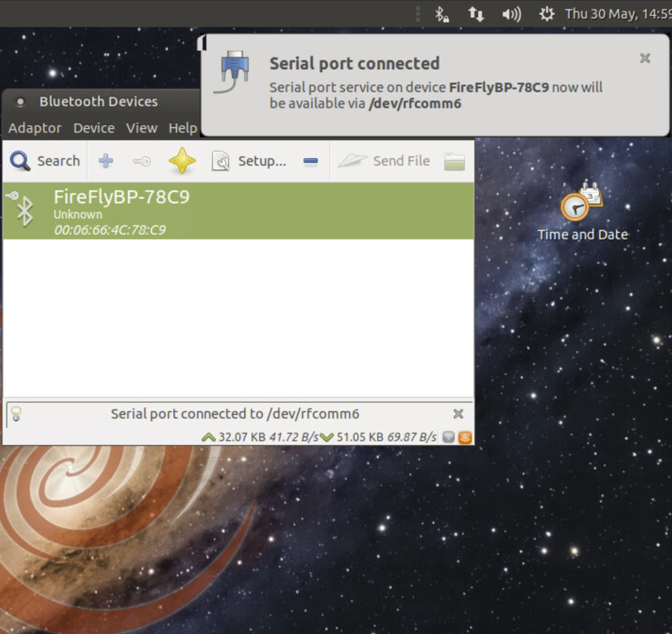Viewport: 672px width, 634px height.
Task: Click the Bluetooth symbol icon beside FireFlyBP-78C9
Action: (x=25, y=211)
